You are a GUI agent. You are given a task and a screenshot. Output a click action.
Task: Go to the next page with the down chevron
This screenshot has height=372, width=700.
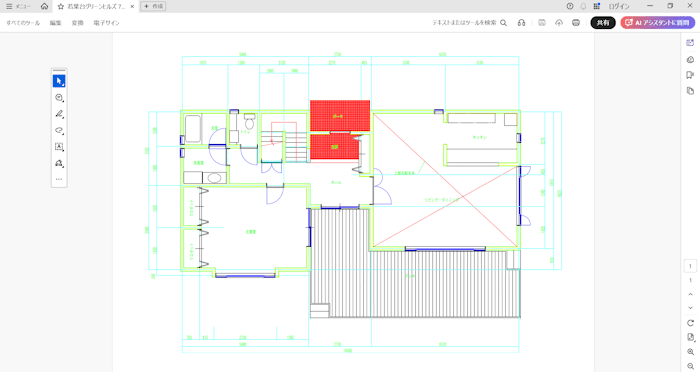pyautogui.click(x=690, y=308)
